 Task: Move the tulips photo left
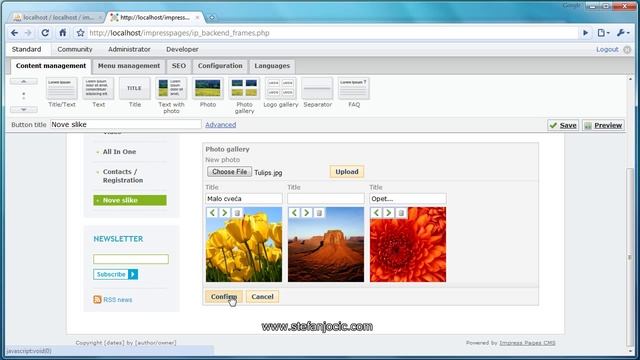212,213
